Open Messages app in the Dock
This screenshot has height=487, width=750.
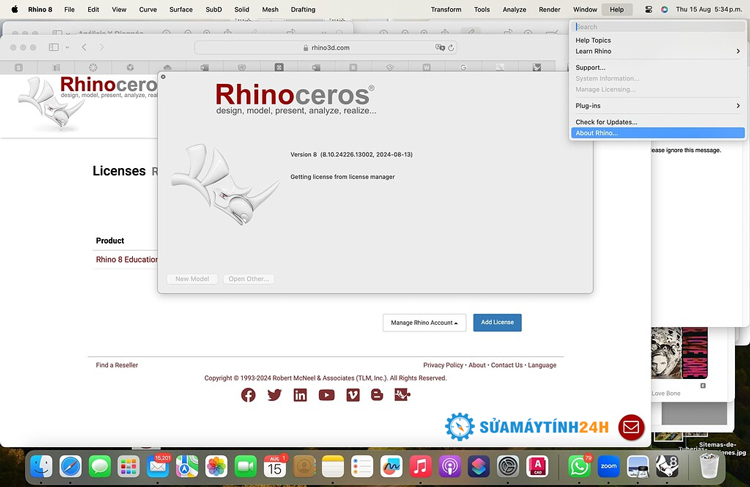[100, 466]
